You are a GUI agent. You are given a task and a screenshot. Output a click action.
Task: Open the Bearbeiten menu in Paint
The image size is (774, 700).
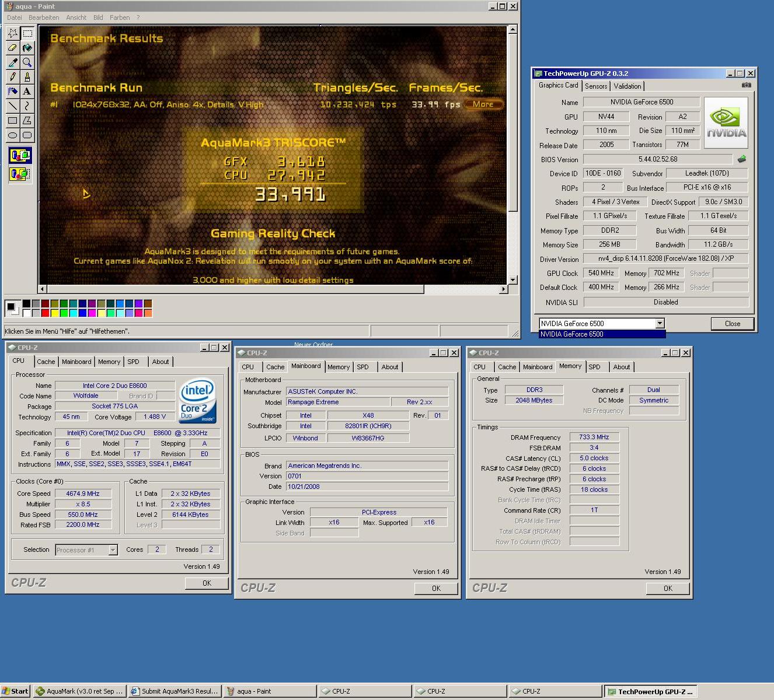(x=44, y=17)
